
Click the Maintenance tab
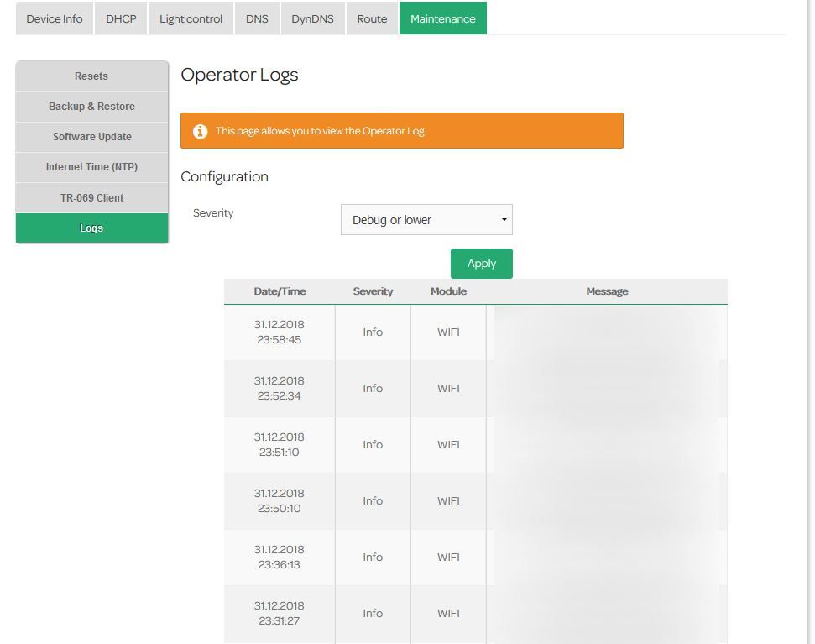tap(442, 18)
